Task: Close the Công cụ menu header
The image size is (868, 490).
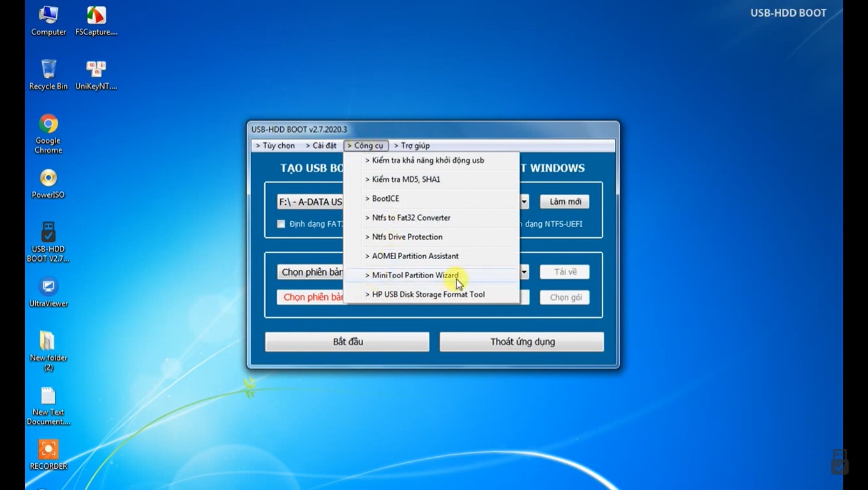Action: (x=366, y=145)
